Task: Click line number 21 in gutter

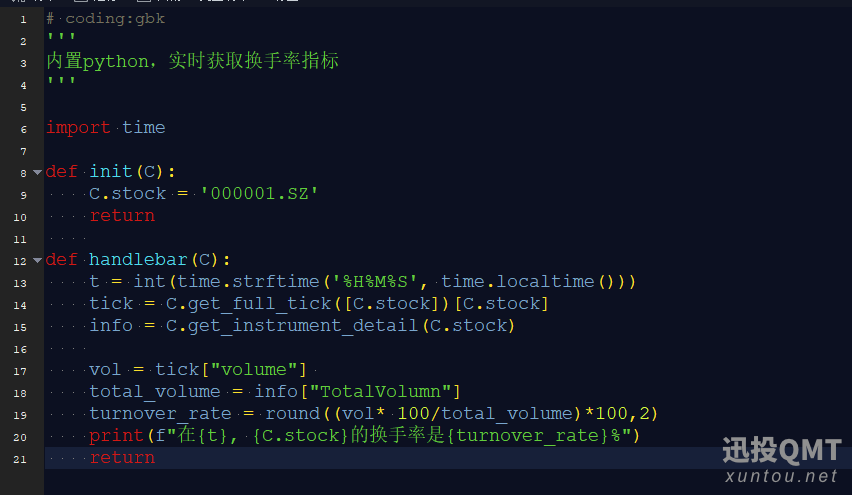Action: click(22, 458)
